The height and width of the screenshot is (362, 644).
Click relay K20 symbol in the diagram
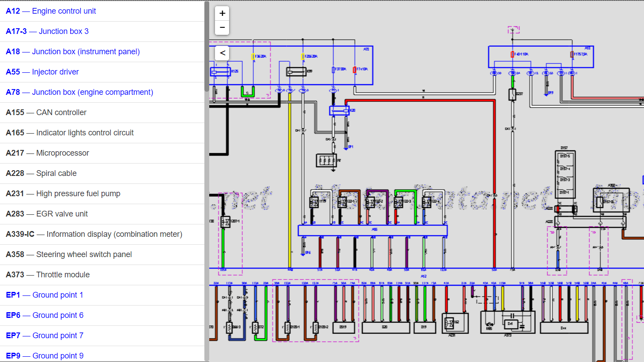point(339,110)
